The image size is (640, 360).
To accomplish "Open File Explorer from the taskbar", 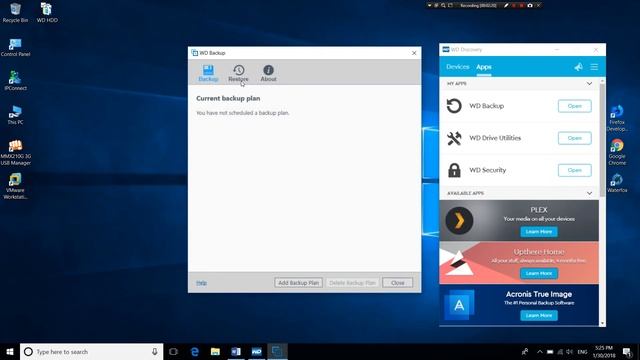I will pos(215,351).
